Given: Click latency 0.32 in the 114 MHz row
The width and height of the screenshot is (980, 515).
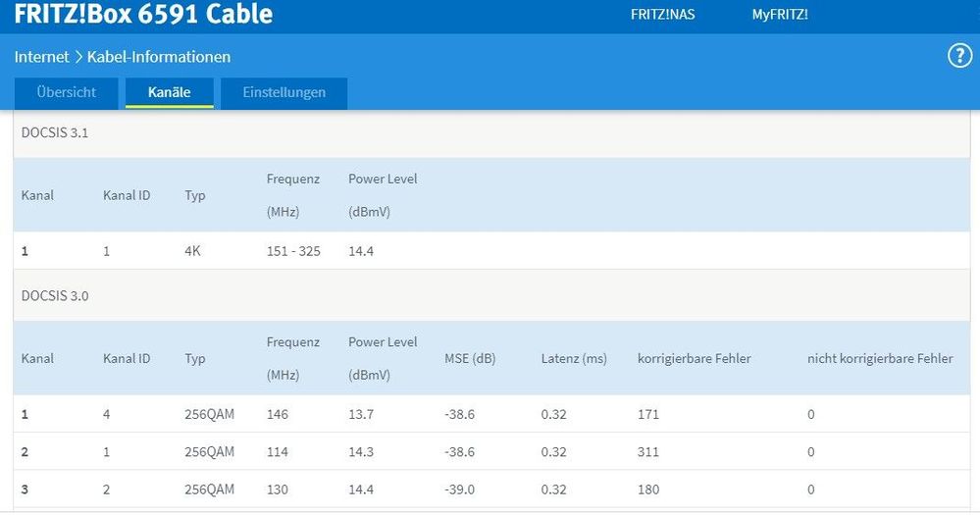Looking at the screenshot, I should pos(553,452).
